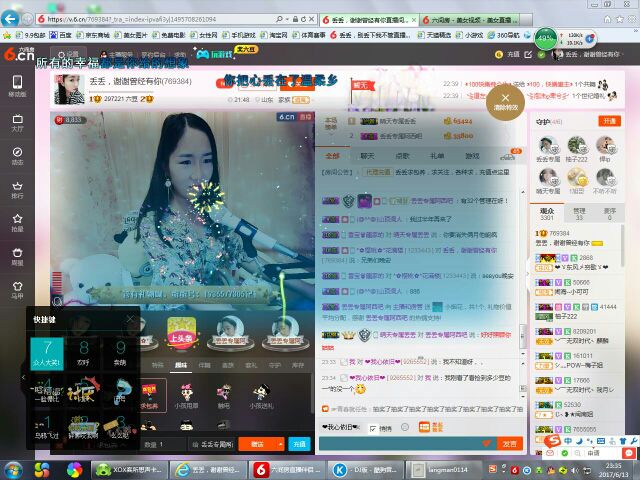Open the 京东商城 bookmark

[x=93, y=35]
